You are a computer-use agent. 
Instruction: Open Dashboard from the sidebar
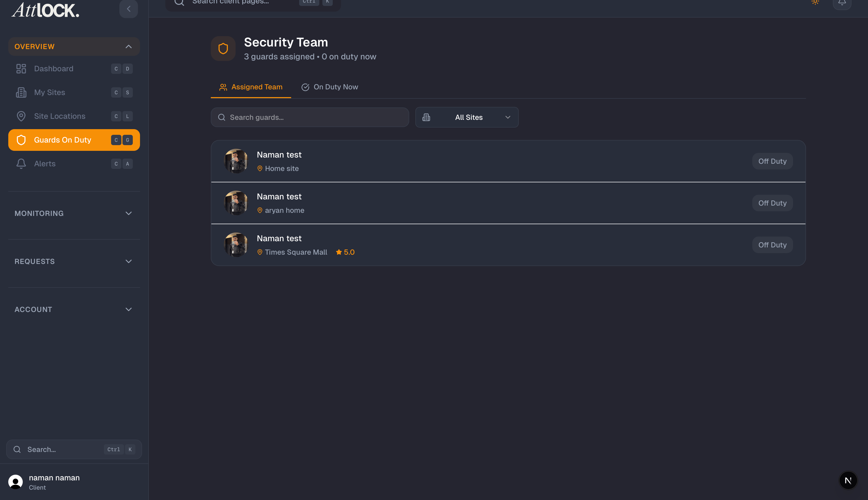(x=53, y=69)
